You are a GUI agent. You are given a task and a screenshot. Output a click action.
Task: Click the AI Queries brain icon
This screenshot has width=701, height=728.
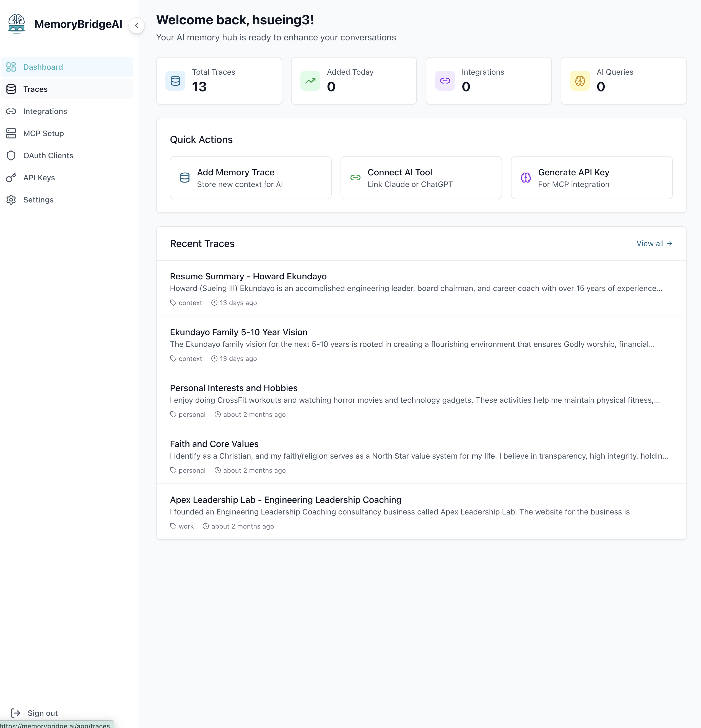tap(580, 80)
